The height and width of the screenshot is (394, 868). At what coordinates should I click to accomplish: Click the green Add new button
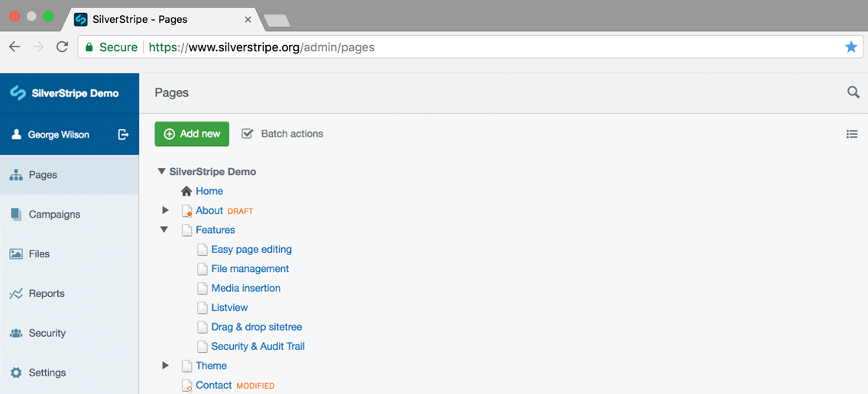coord(192,134)
